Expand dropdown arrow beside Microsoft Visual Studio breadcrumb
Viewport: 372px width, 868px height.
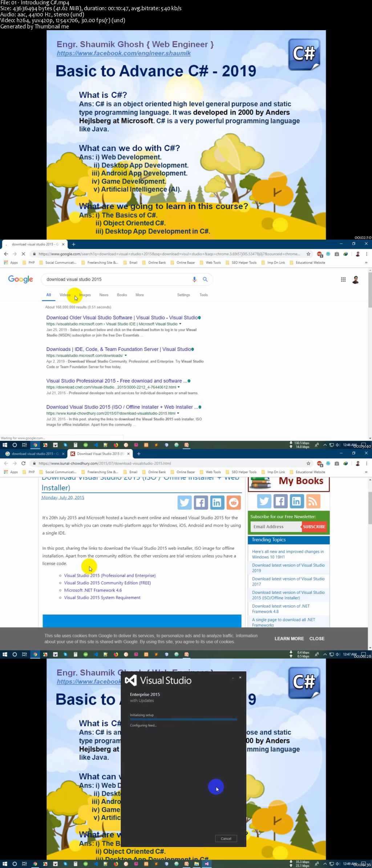[x=180, y=324]
